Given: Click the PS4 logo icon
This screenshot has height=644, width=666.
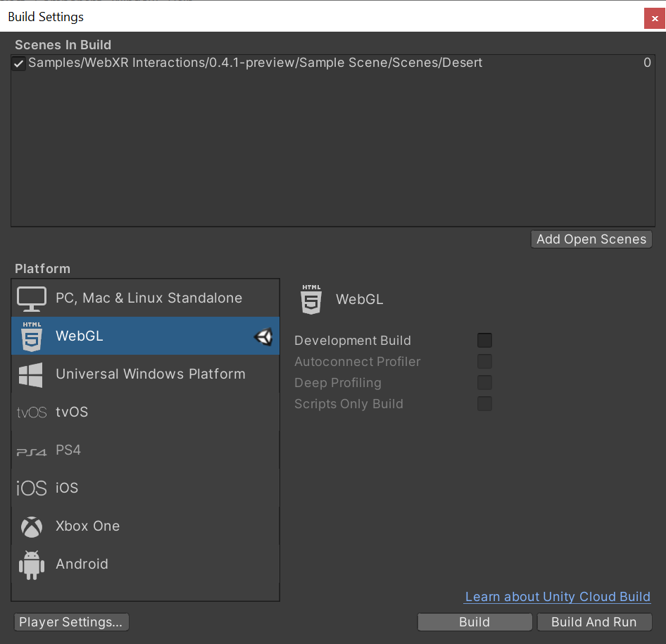Looking at the screenshot, I should coord(32,452).
